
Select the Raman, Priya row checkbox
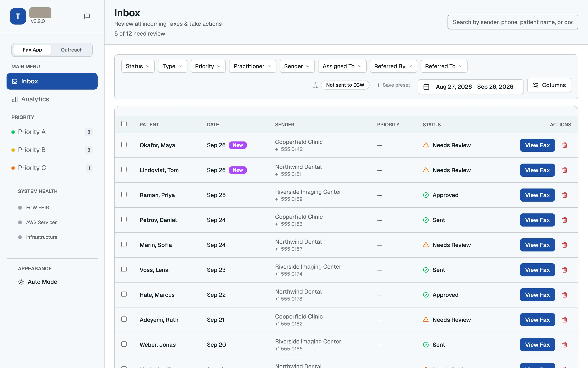tap(124, 194)
